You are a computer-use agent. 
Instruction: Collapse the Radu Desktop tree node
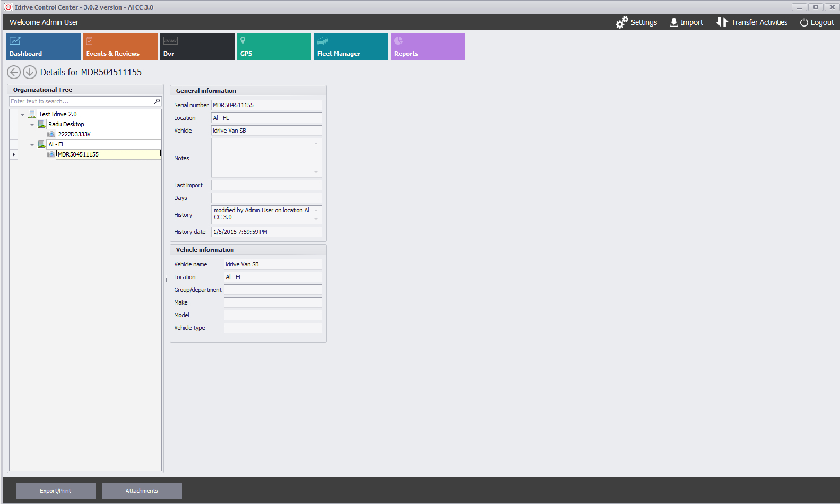click(32, 125)
